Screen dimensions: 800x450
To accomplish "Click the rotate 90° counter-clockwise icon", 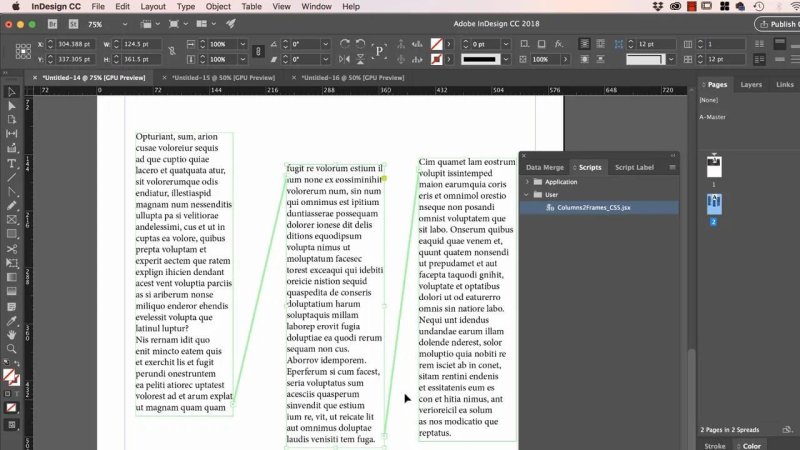I will [x=361, y=44].
